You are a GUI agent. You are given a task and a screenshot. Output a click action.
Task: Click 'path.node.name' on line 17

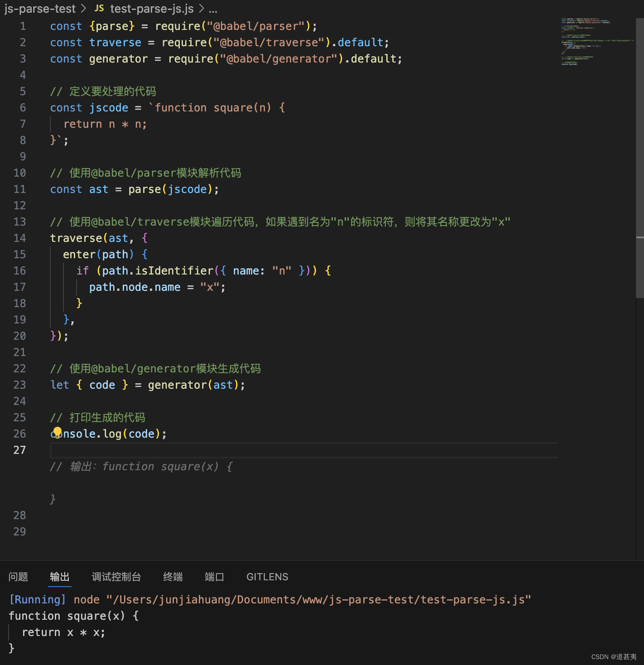tap(135, 287)
